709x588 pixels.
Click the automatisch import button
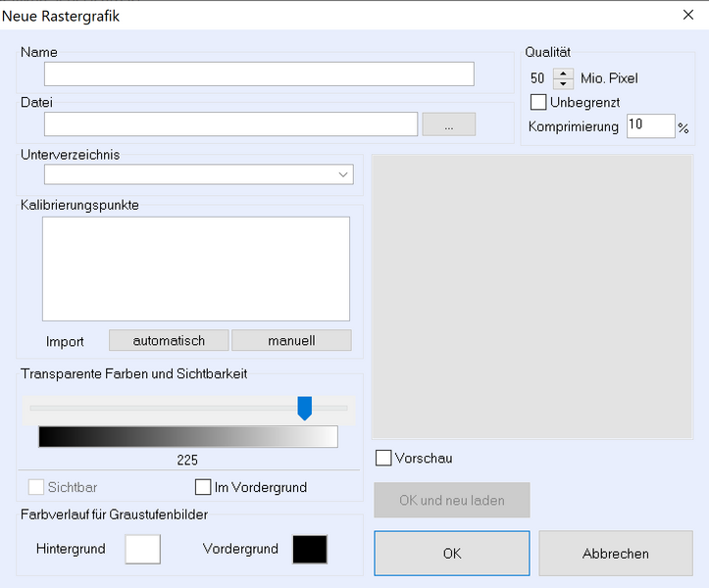[x=169, y=340]
